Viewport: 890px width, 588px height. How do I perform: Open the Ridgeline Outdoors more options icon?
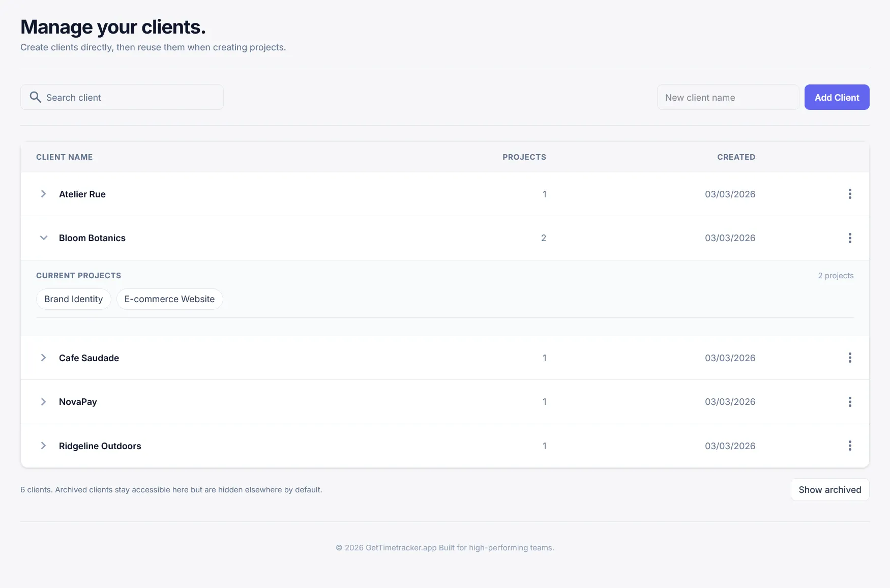pos(849,446)
